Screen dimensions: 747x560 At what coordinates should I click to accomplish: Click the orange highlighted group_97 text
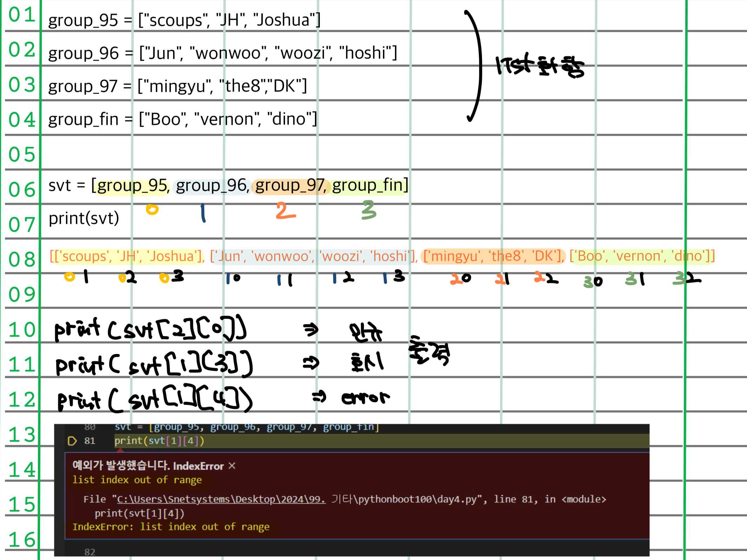[290, 186]
